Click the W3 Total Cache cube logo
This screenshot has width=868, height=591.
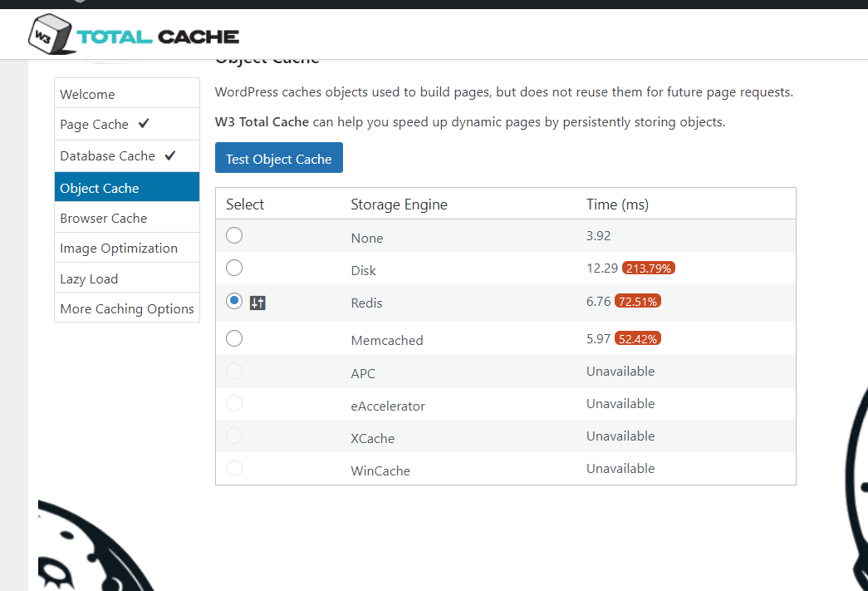point(48,34)
